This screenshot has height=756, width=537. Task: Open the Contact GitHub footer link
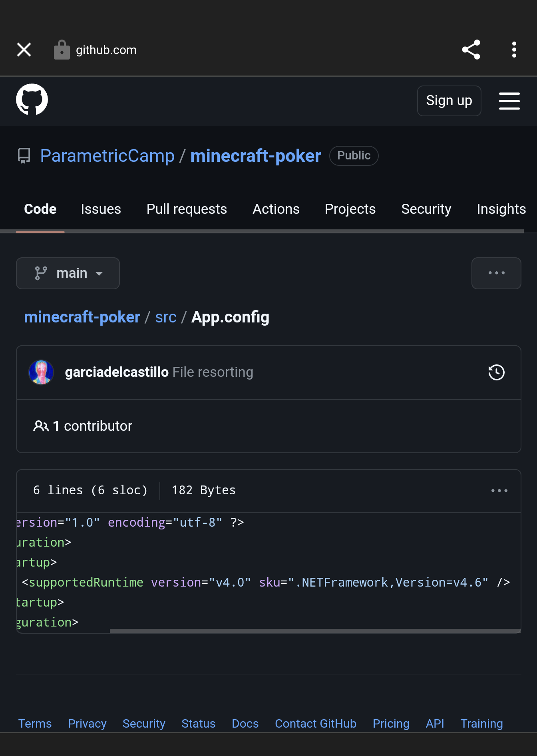click(315, 724)
